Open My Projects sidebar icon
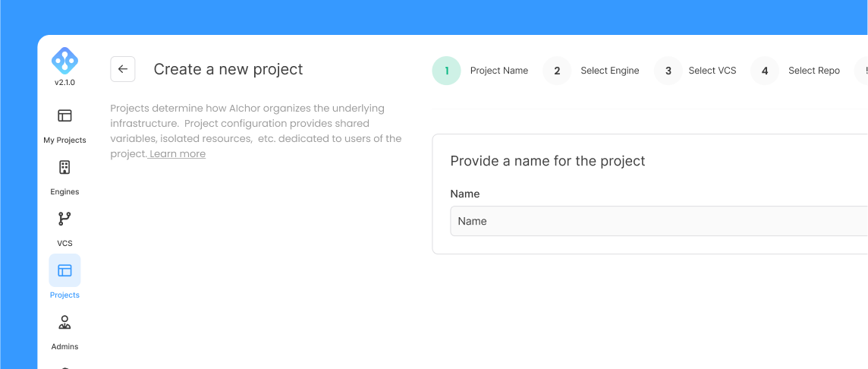This screenshot has height=369, width=868. tap(64, 115)
